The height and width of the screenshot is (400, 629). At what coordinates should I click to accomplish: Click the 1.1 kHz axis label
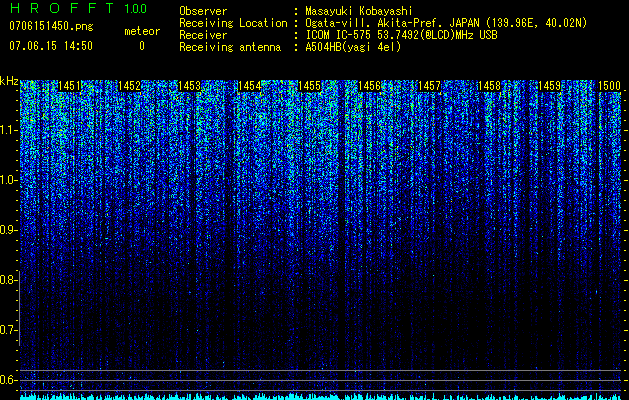pyautogui.click(x=8, y=130)
